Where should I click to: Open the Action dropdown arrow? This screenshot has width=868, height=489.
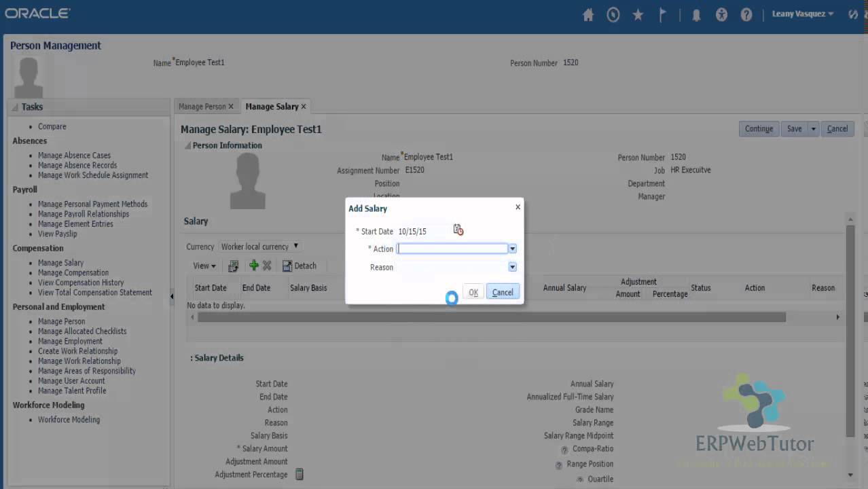click(513, 249)
